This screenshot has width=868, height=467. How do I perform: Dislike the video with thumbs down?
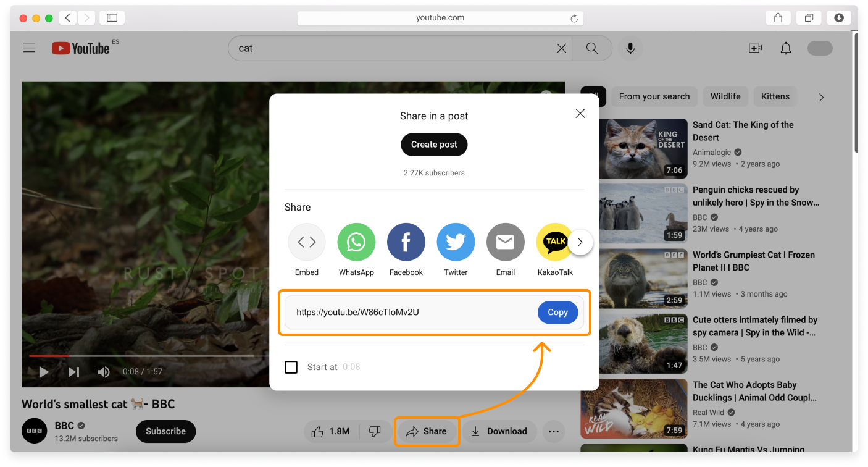pyautogui.click(x=374, y=431)
